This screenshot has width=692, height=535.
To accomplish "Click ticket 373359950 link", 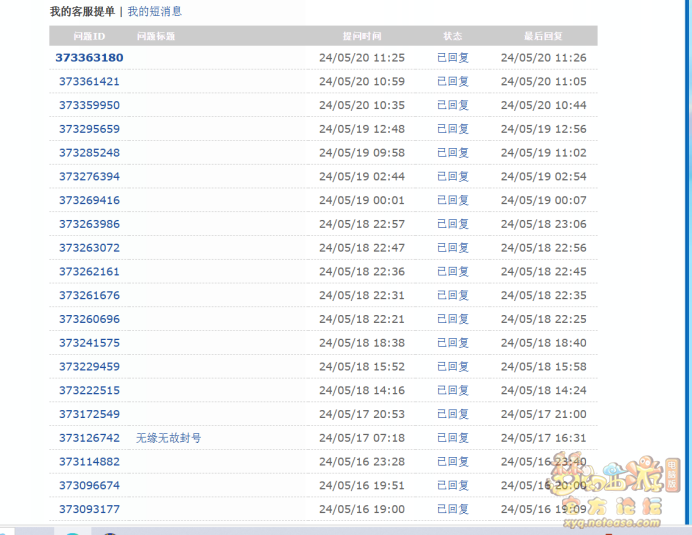I will coord(89,105).
